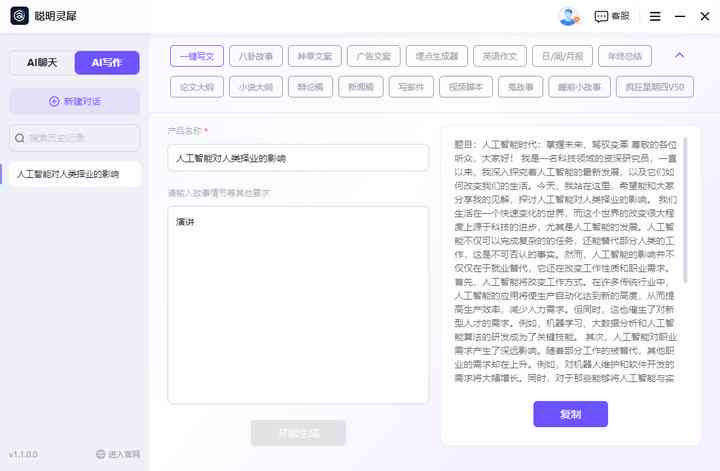Click the output panel vertical scrollbar
This screenshot has height=471, width=720.
coord(686,210)
